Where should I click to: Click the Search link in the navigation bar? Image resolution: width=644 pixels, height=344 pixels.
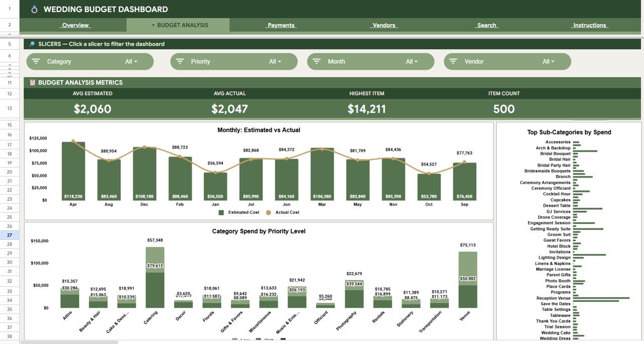point(486,25)
